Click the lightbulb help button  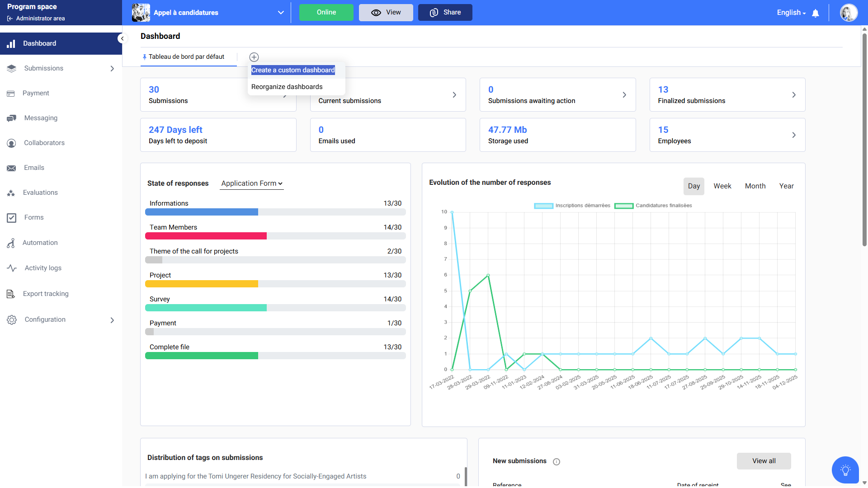click(x=845, y=470)
